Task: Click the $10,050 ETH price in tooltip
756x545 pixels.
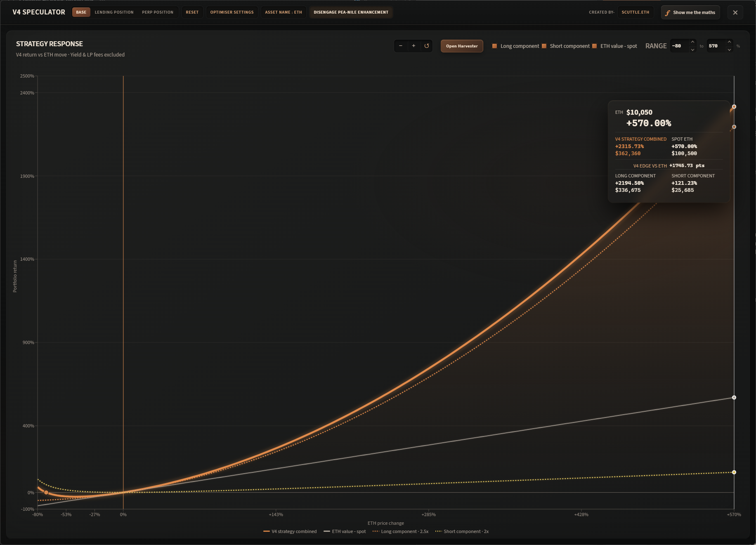Action: pyautogui.click(x=639, y=112)
